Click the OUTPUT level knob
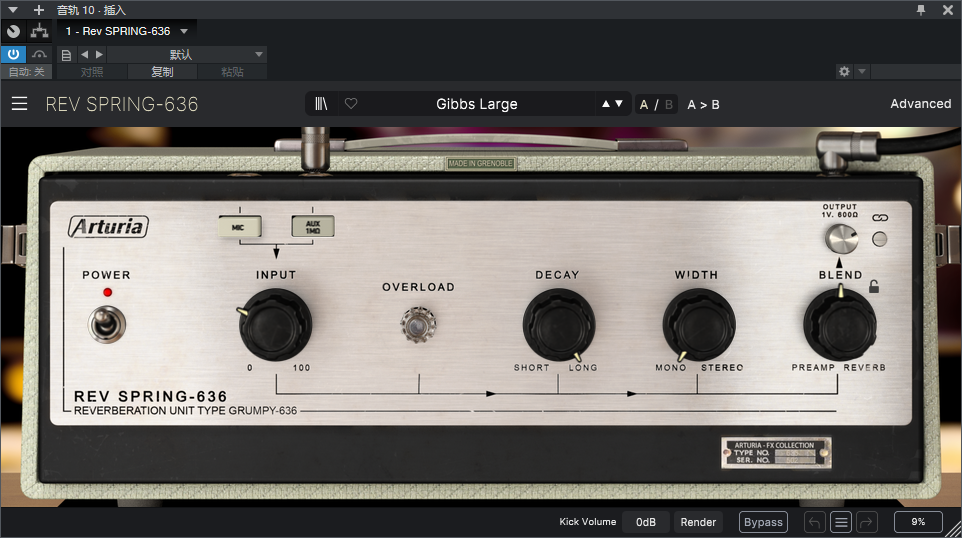Screen dimensions: 962x538 (841, 239)
